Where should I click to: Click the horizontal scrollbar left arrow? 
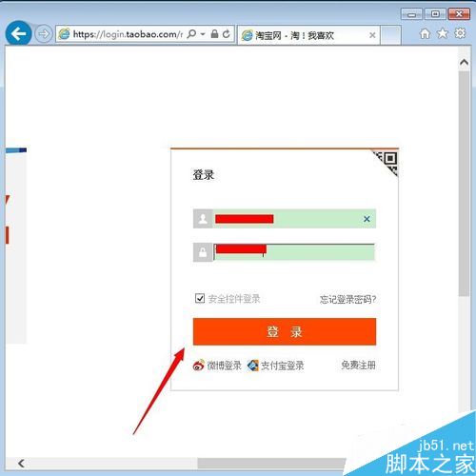(x=21, y=464)
